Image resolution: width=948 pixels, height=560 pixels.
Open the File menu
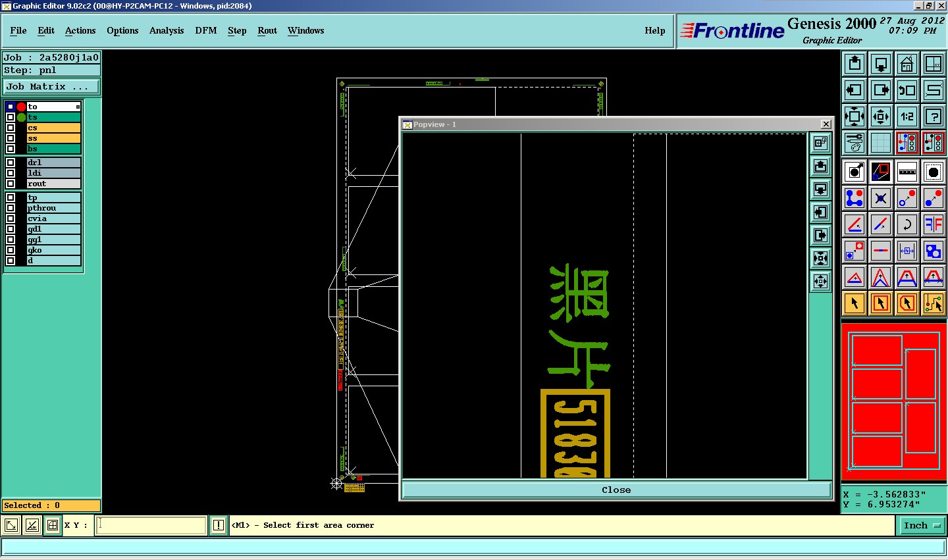click(x=18, y=30)
